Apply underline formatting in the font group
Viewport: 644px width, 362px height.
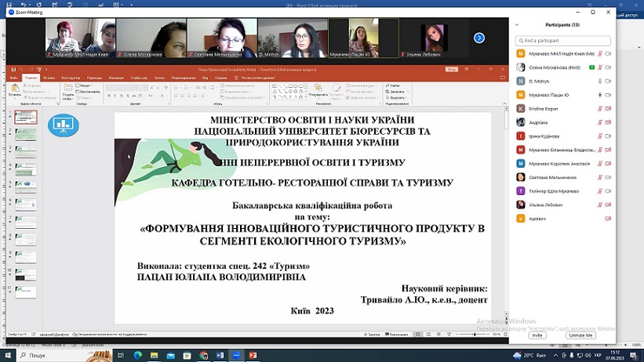tap(122, 96)
